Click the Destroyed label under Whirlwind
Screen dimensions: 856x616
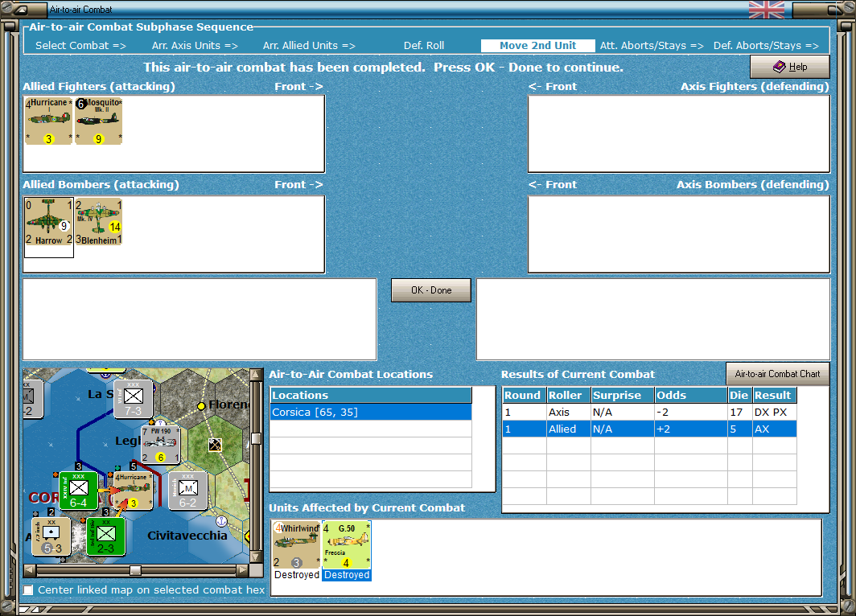coord(296,574)
